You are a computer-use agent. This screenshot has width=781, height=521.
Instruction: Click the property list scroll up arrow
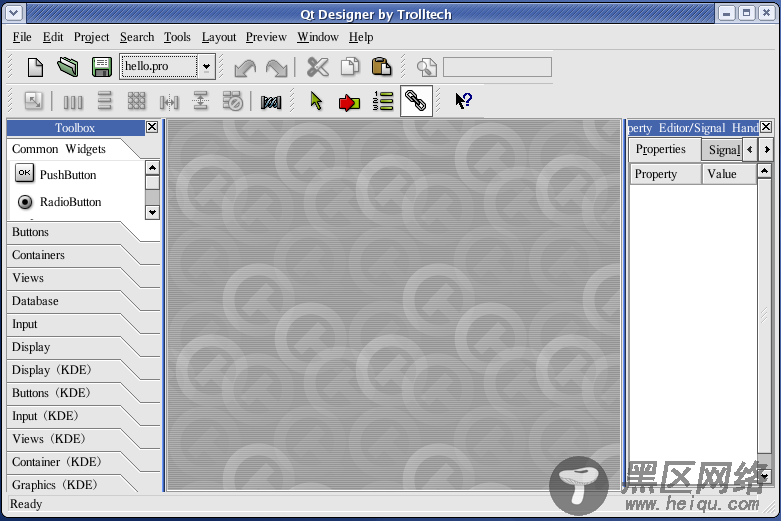pos(764,171)
